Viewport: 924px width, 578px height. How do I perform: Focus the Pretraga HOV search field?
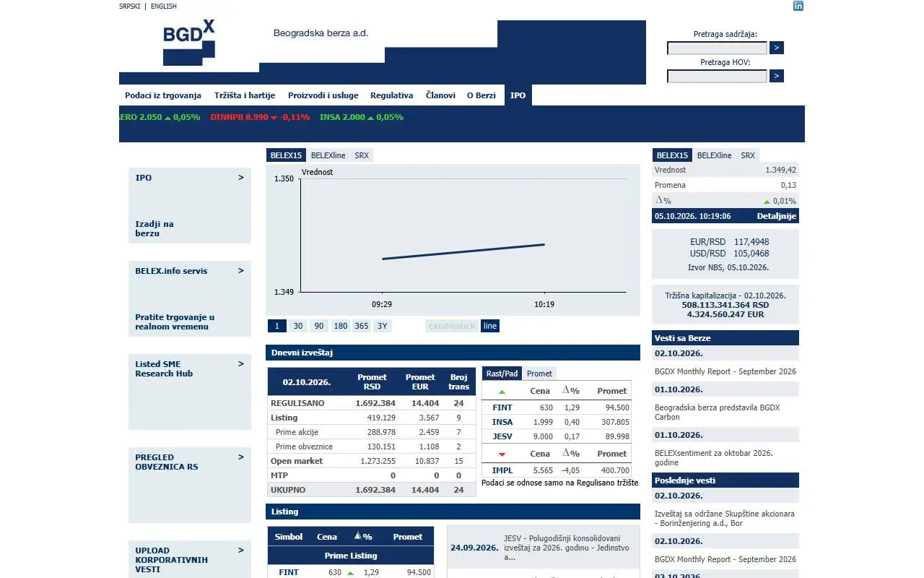click(x=717, y=77)
